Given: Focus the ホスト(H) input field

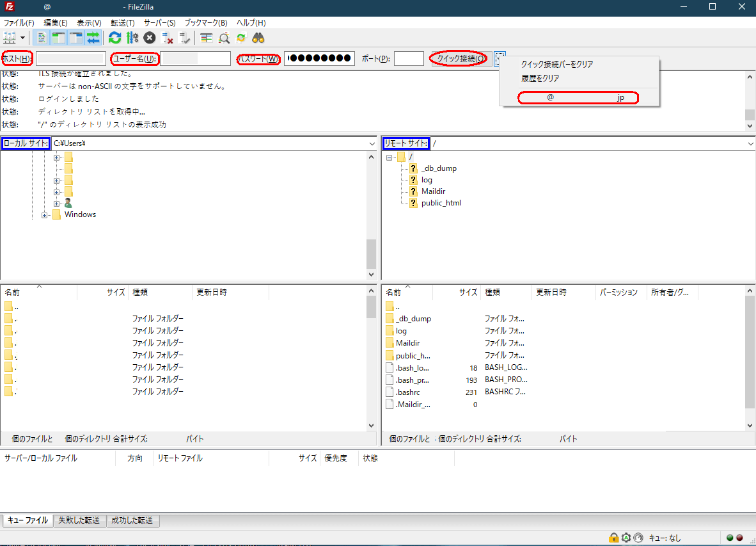Looking at the screenshot, I should tap(71, 58).
